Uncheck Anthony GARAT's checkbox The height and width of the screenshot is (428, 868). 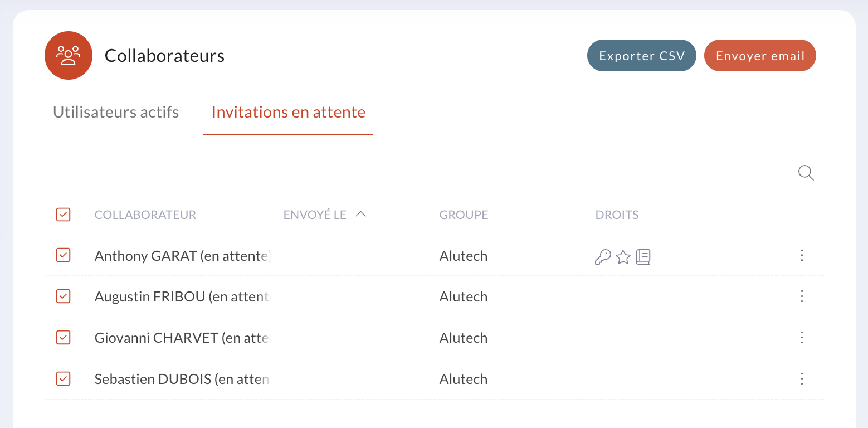64,255
